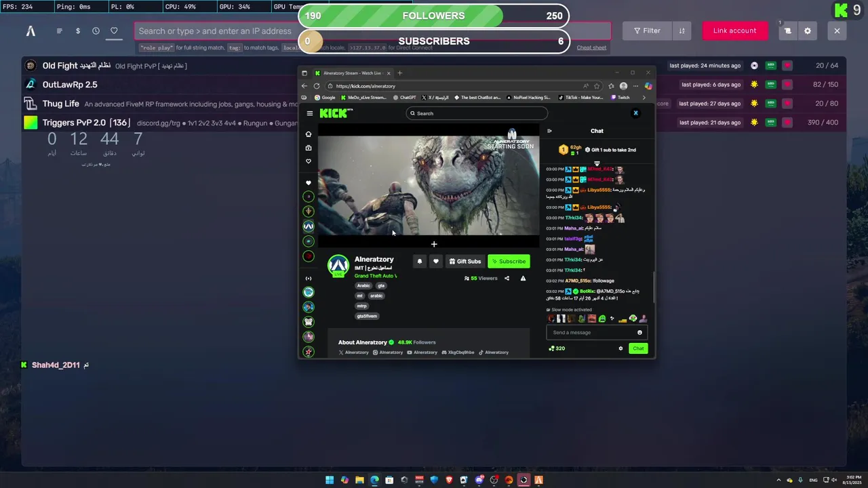868x488 pixels.
Task: Open Brave browser from the taskbar
Action: point(449,480)
